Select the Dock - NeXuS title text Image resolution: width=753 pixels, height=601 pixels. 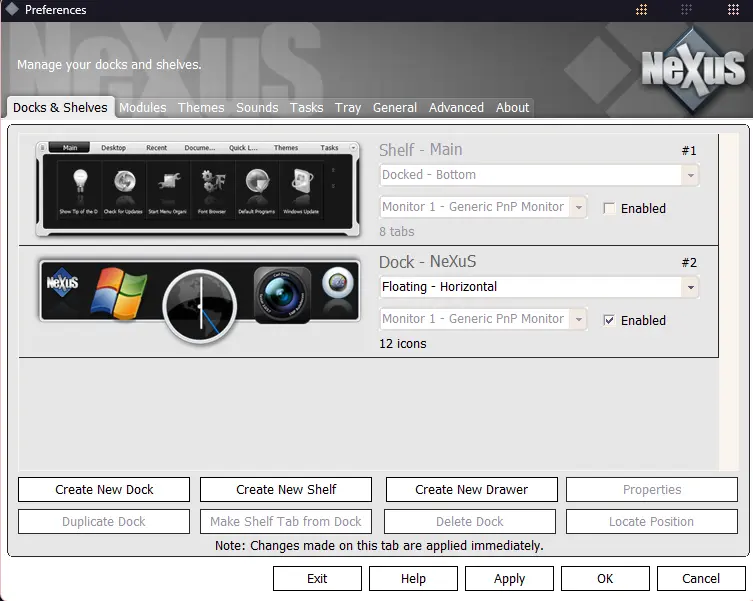click(x=427, y=262)
